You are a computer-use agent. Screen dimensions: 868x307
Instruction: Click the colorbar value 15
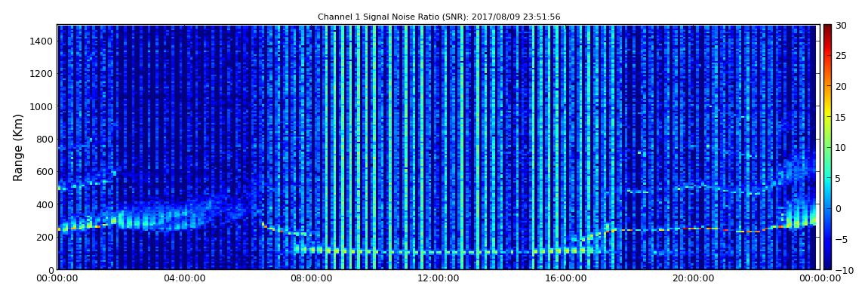[841, 117]
